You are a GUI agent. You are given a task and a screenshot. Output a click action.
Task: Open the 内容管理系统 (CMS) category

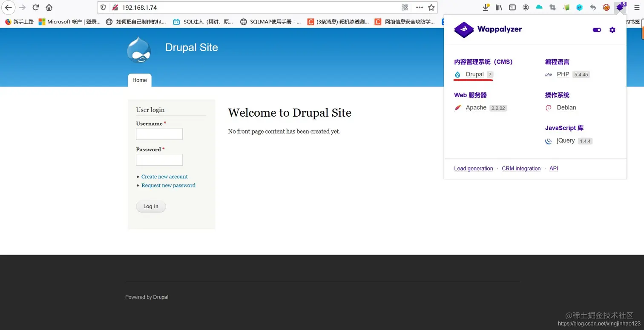tap(483, 62)
